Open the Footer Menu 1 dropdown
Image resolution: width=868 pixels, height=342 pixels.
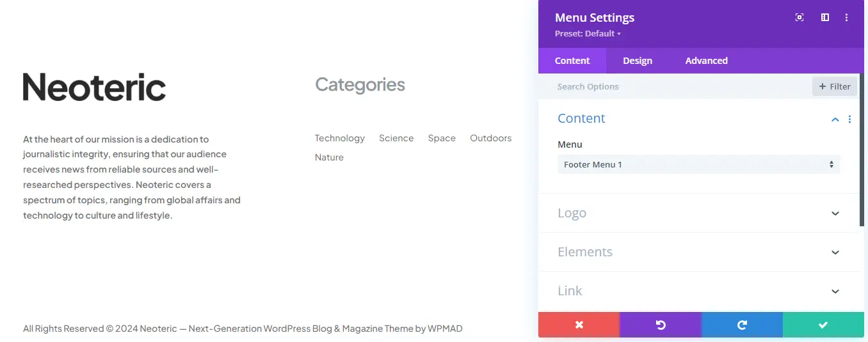pyautogui.click(x=698, y=164)
